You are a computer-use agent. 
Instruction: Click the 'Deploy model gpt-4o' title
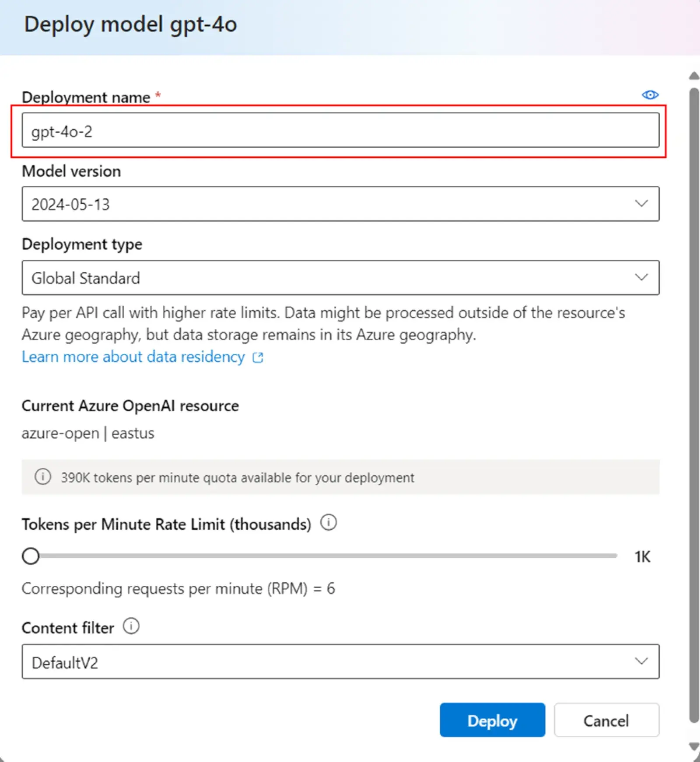(130, 24)
